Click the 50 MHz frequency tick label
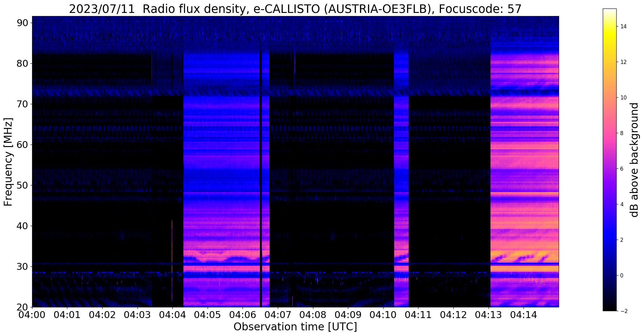 pyautogui.click(x=22, y=185)
